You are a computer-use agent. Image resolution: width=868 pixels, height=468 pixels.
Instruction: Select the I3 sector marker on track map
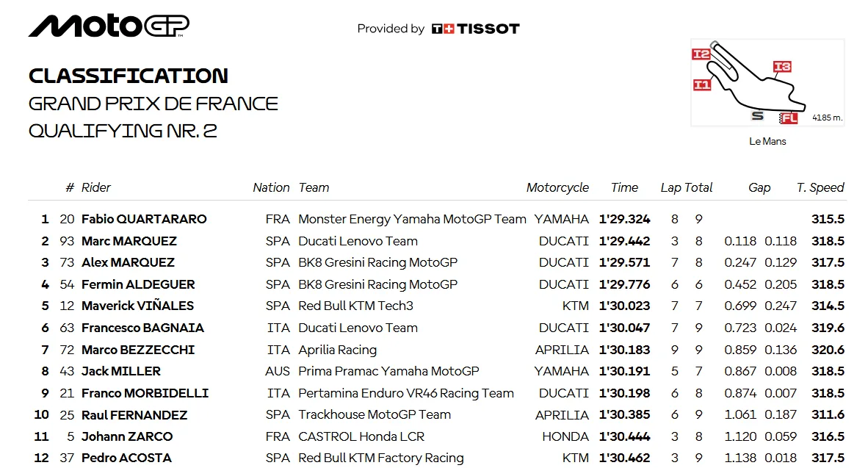coord(782,67)
